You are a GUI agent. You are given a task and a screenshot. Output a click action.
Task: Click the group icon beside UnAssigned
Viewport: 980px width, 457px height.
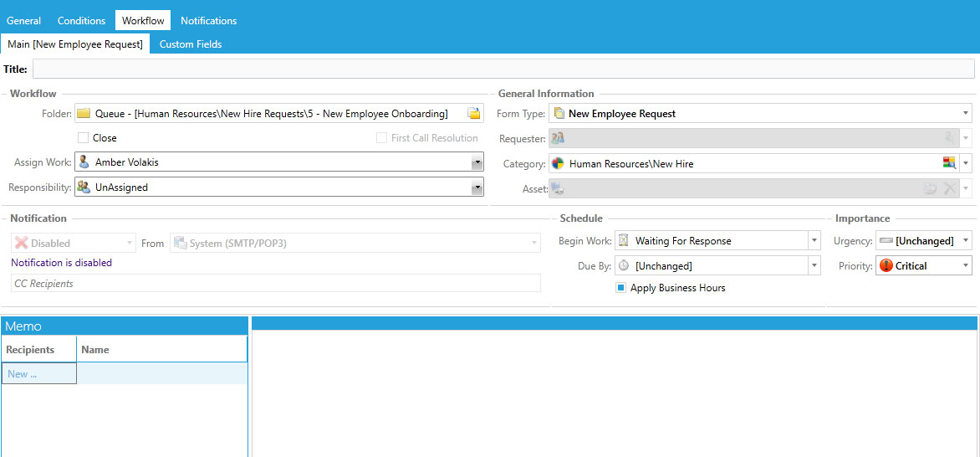pos(84,187)
